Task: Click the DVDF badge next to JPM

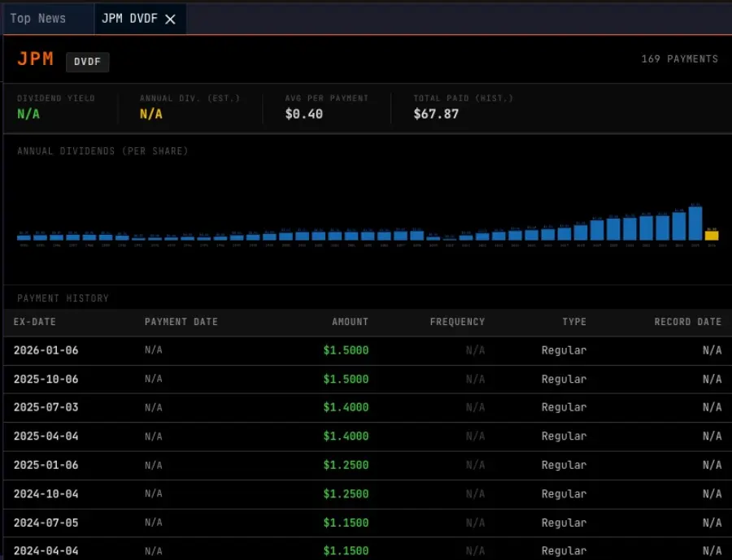Action: click(87, 62)
